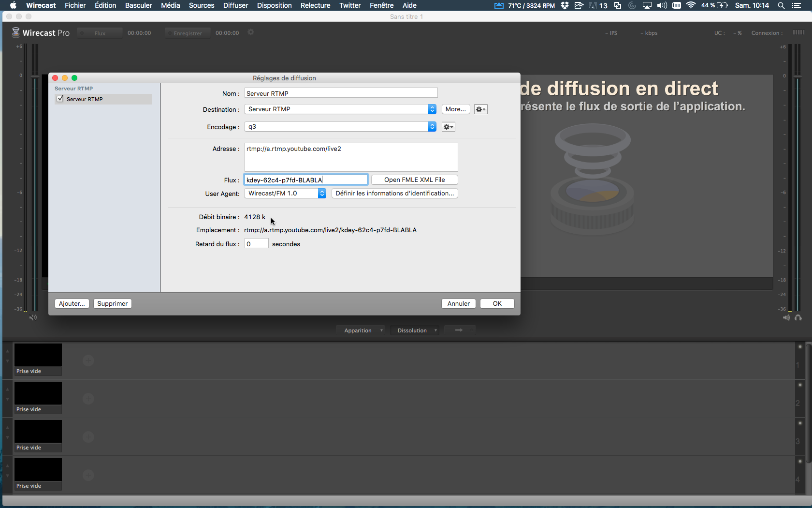The width and height of the screenshot is (812, 508).
Task: Toggle the Flux streaming button
Action: coord(100,33)
